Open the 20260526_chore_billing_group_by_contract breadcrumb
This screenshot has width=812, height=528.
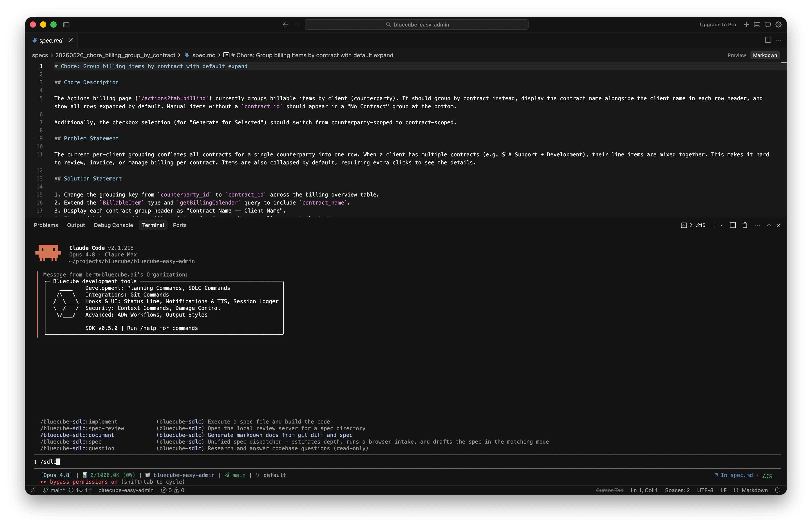pyautogui.click(x=115, y=55)
